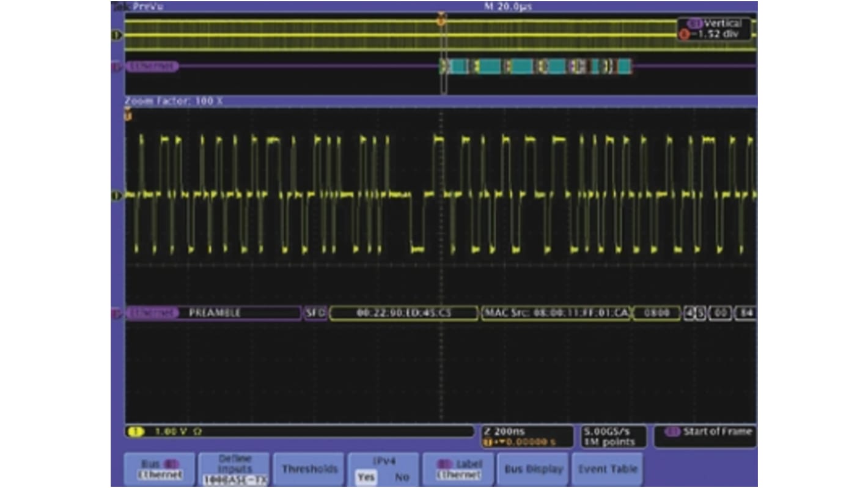
Task: Open the Event Table view
Action: [x=607, y=468]
